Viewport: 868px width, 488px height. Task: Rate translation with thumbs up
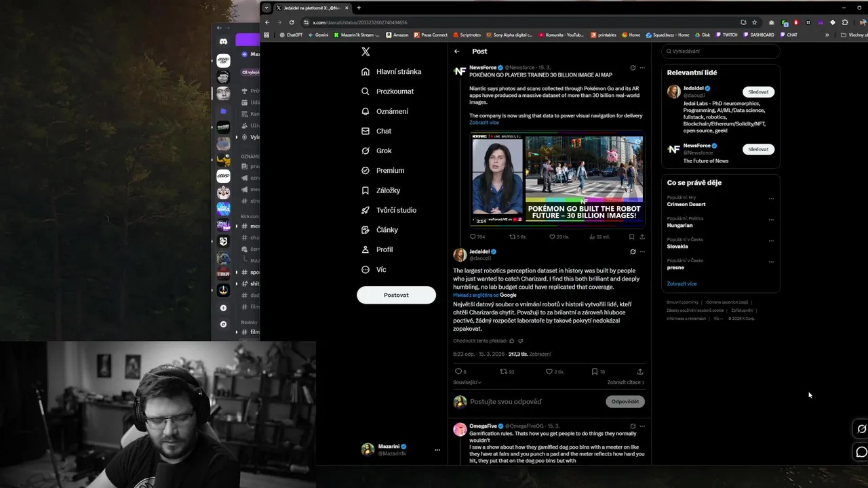click(511, 341)
